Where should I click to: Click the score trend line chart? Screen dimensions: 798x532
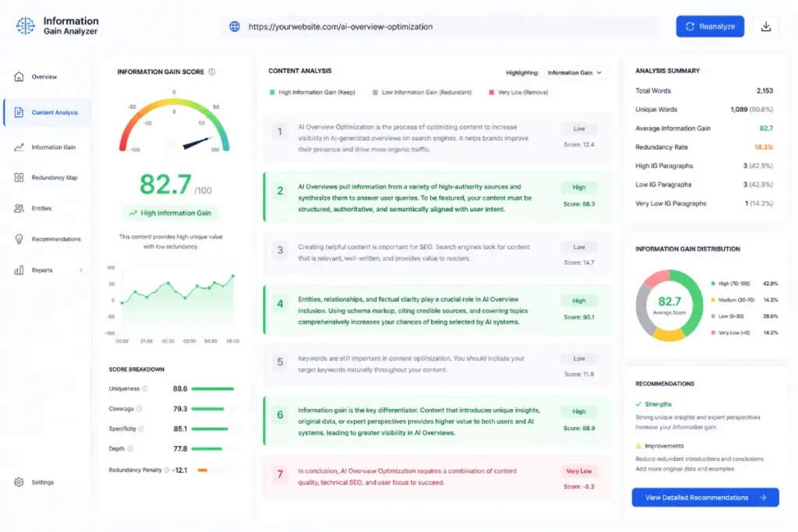pos(172,304)
